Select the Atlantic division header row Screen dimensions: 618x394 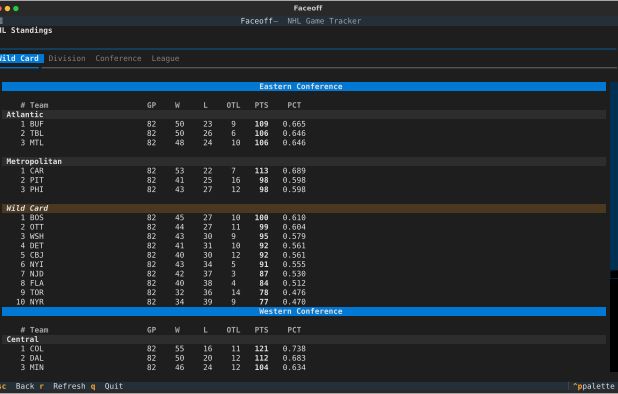pos(304,115)
